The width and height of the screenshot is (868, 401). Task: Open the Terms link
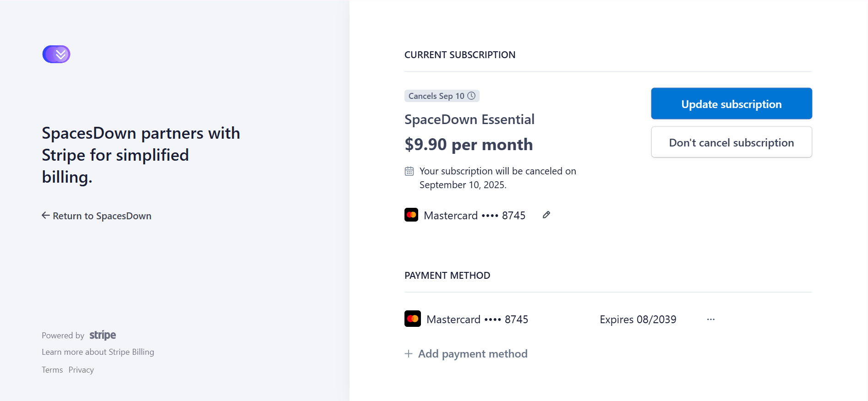pyautogui.click(x=52, y=370)
